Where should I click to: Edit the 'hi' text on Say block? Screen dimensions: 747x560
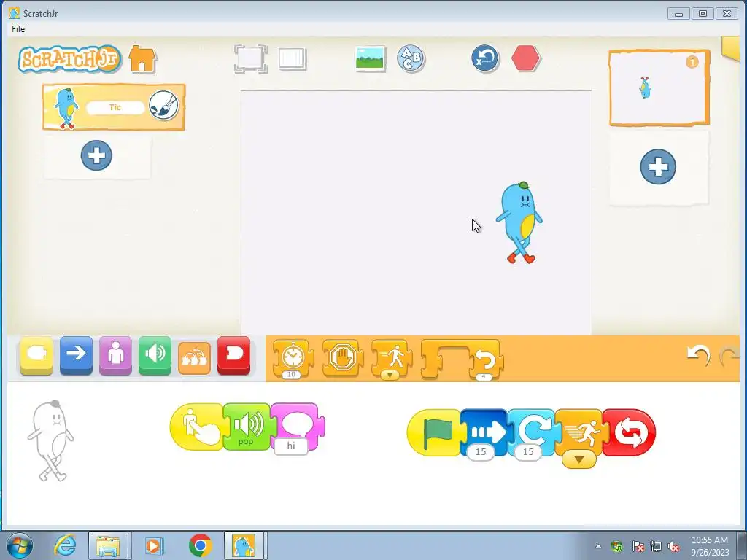pyautogui.click(x=290, y=446)
